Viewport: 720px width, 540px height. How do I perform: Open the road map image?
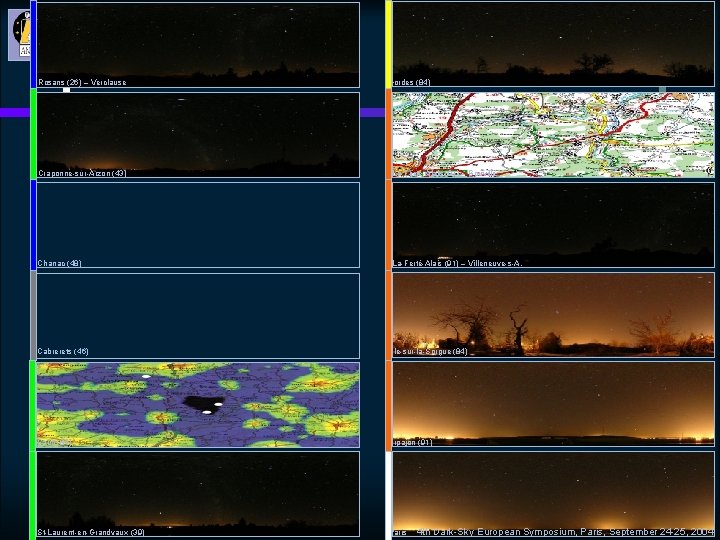click(x=553, y=135)
